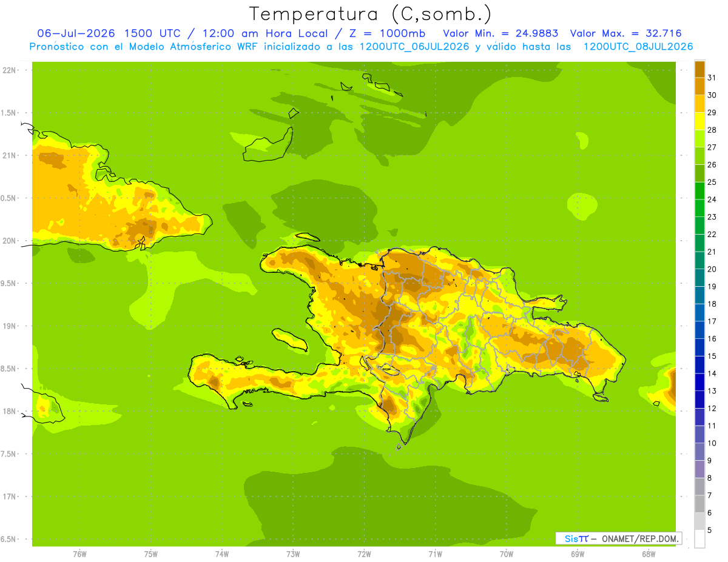This screenshot has height=562, width=728.
Task: Pick the yellow legend band between 28 and 29
Action: pos(699,121)
